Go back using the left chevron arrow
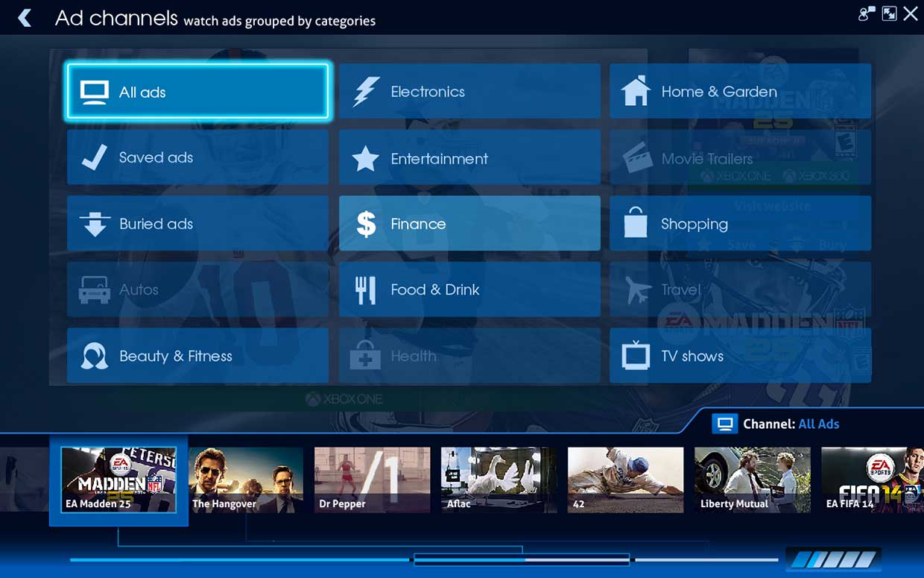 coord(25,17)
